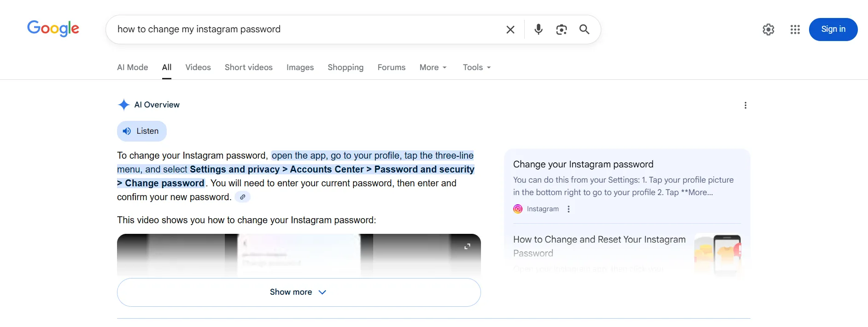Open Instagram source three-dot menu
This screenshot has width=868, height=327.
pos(569,209)
